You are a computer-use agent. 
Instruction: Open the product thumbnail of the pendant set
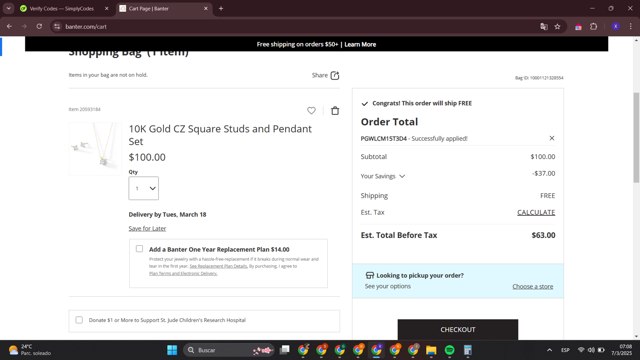pos(95,149)
